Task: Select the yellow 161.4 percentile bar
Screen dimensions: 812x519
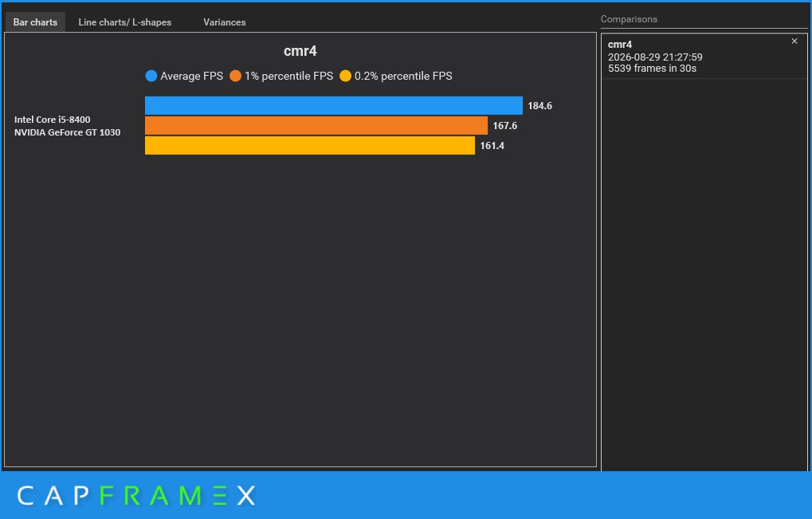Action: (310, 146)
